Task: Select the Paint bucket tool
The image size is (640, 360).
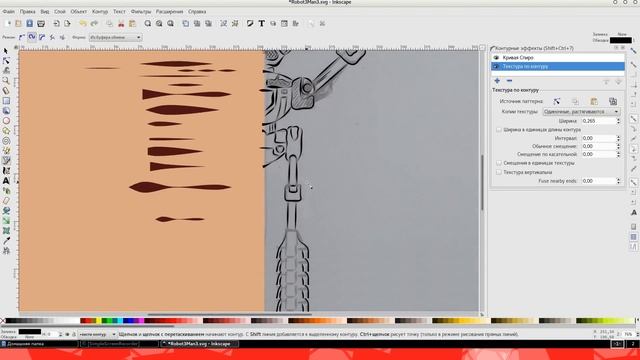Action: coord(6,211)
